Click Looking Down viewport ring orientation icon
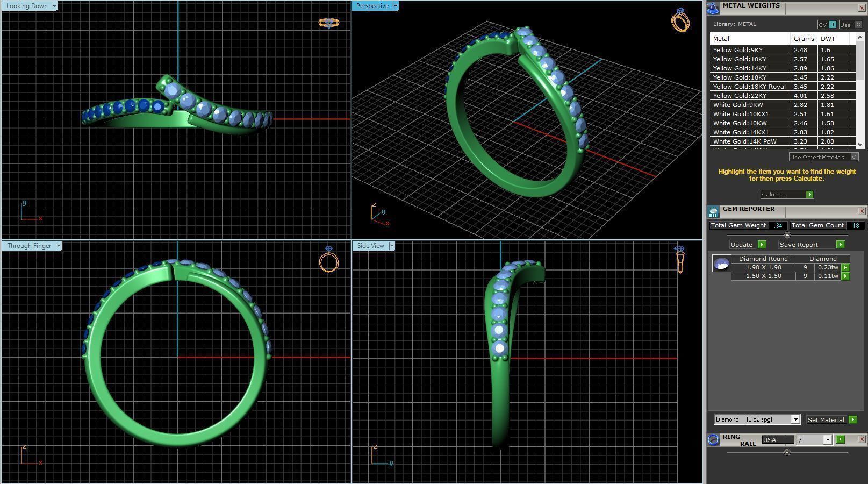This screenshot has width=868, height=484. [329, 23]
